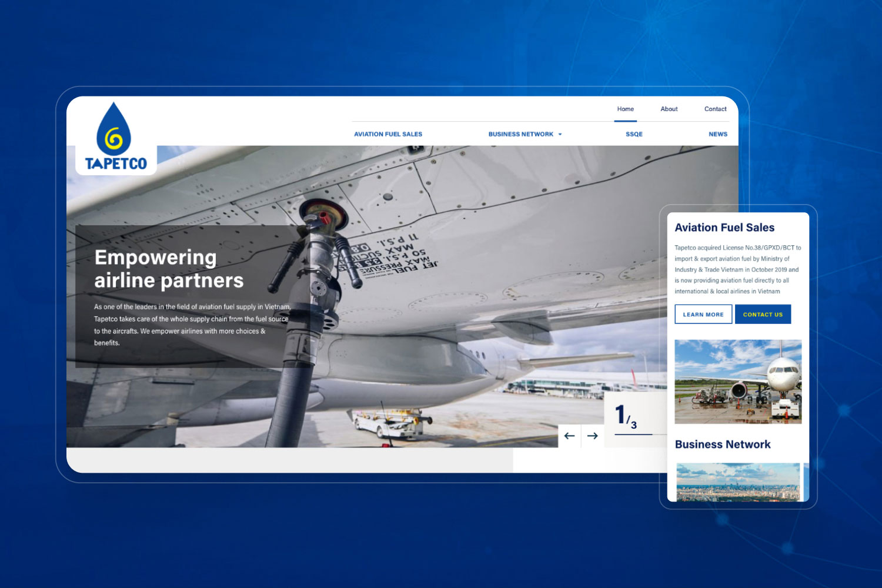Click the Business Network menu label
882x588 pixels.
point(520,134)
